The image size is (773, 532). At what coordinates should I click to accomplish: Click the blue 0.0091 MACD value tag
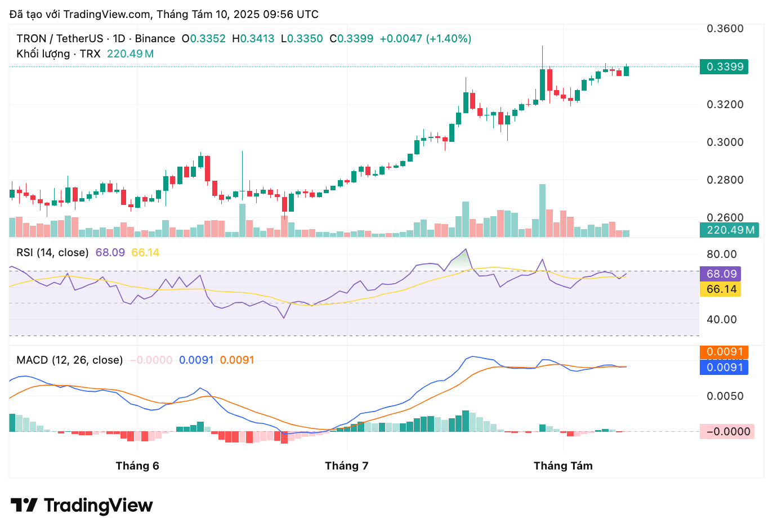pyautogui.click(x=724, y=367)
